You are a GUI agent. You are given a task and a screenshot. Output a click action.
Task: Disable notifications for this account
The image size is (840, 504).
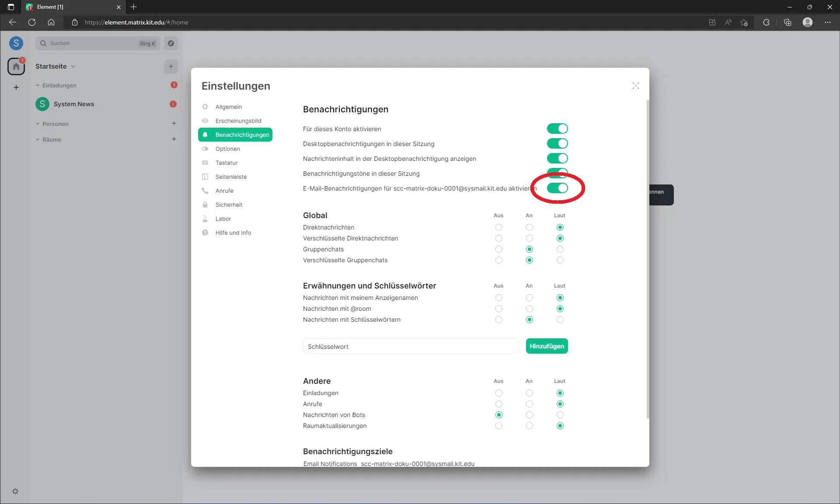(x=558, y=129)
